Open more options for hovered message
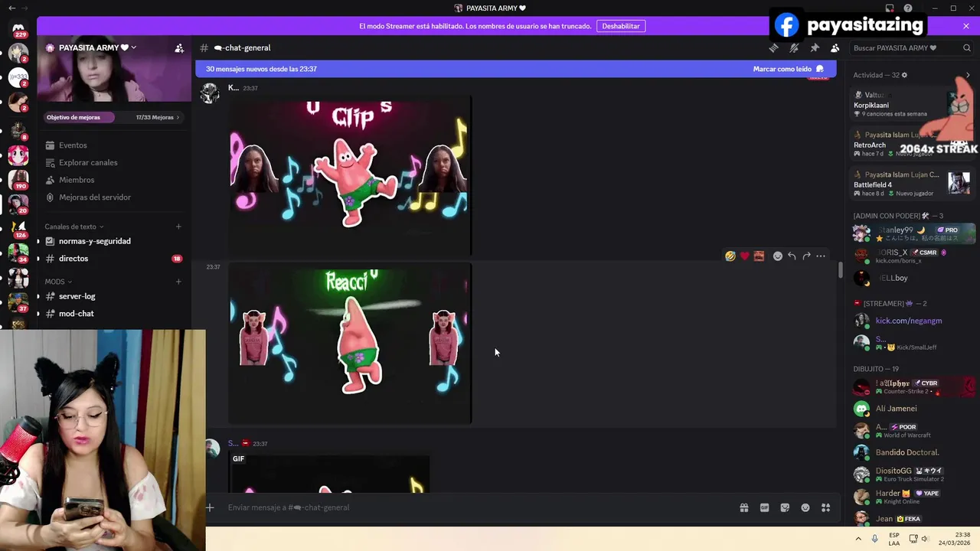980x551 pixels. click(x=821, y=256)
